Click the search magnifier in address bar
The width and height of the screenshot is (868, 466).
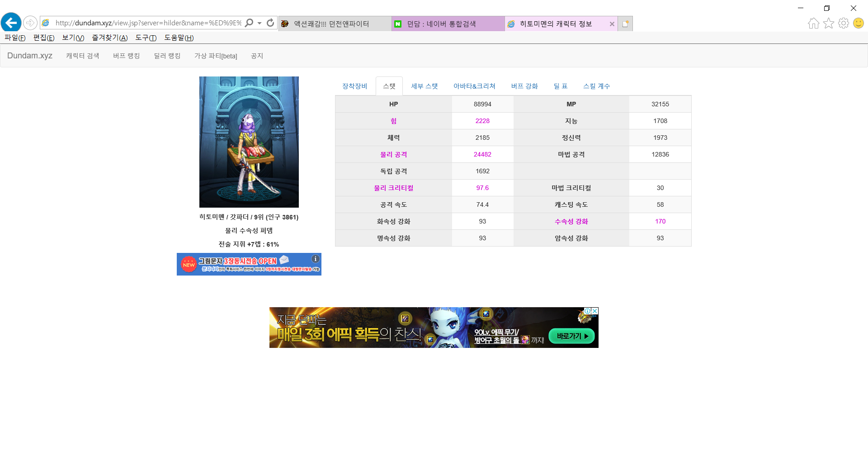click(249, 23)
